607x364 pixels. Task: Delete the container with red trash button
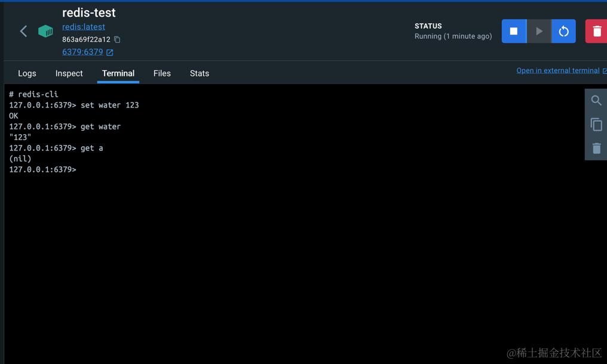(x=597, y=32)
